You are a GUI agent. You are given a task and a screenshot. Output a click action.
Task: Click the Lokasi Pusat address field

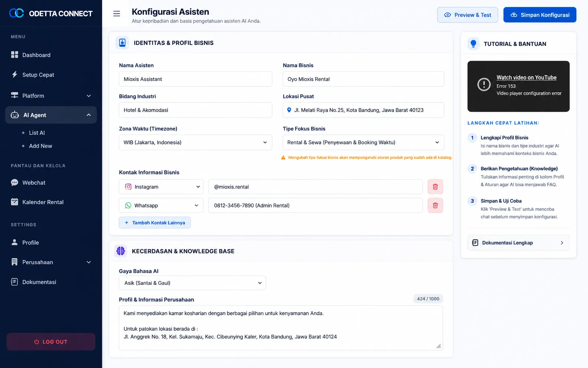point(363,110)
